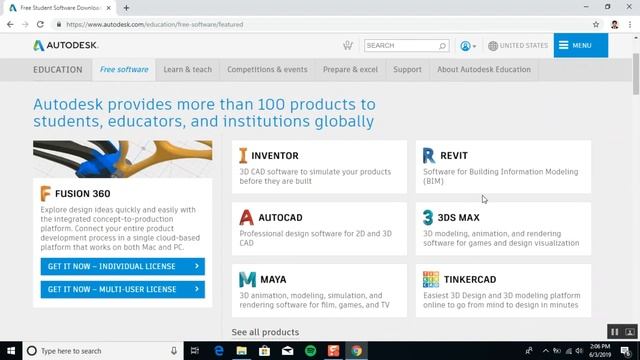
Task: Close the Free Student Software tab
Action: [x=109, y=8]
